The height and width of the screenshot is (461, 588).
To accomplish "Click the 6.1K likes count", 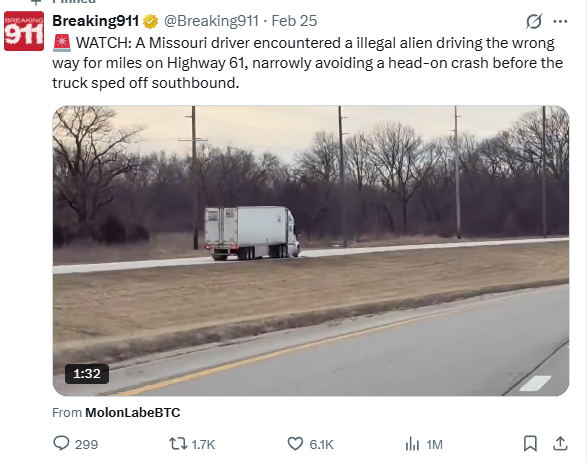I will pyautogui.click(x=321, y=444).
